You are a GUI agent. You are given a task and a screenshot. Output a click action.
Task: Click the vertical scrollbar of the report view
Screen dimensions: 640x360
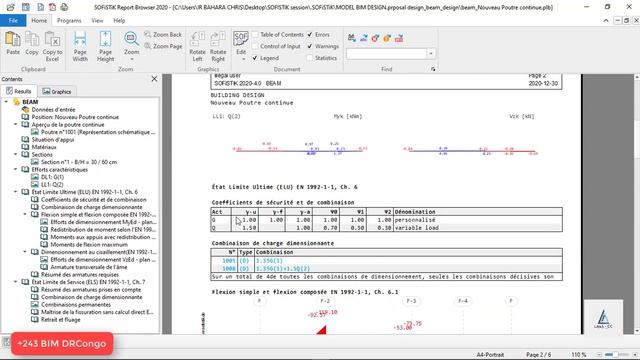coord(637,204)
